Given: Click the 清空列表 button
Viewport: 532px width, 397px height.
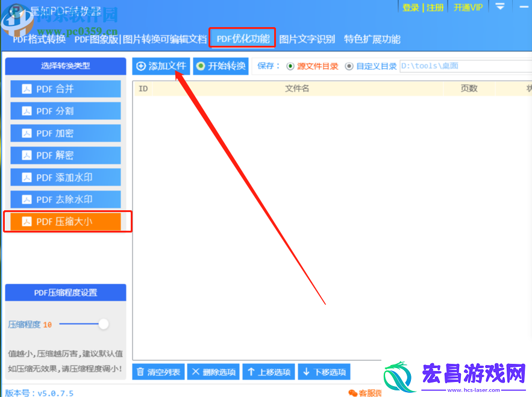Looking at the screenshot, I should click(158, 372).
